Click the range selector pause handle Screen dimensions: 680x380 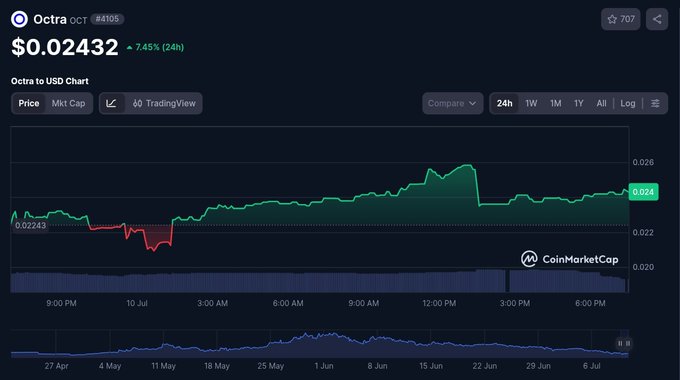[x=624, y=344]
